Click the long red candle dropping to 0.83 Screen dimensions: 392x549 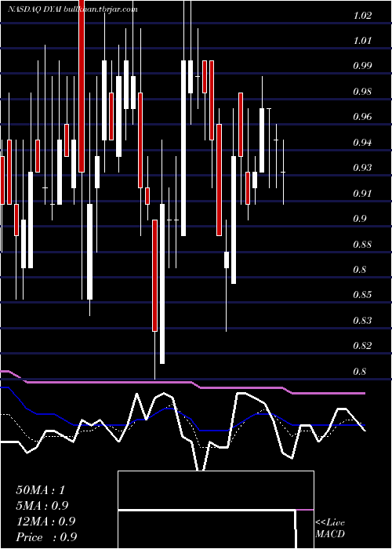(x=154, y=275)
